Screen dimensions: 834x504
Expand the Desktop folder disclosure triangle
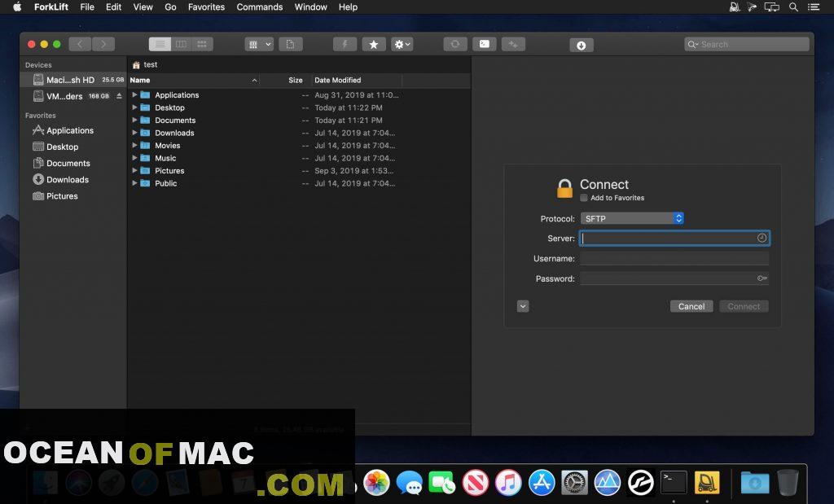click(x=134, y=107)
